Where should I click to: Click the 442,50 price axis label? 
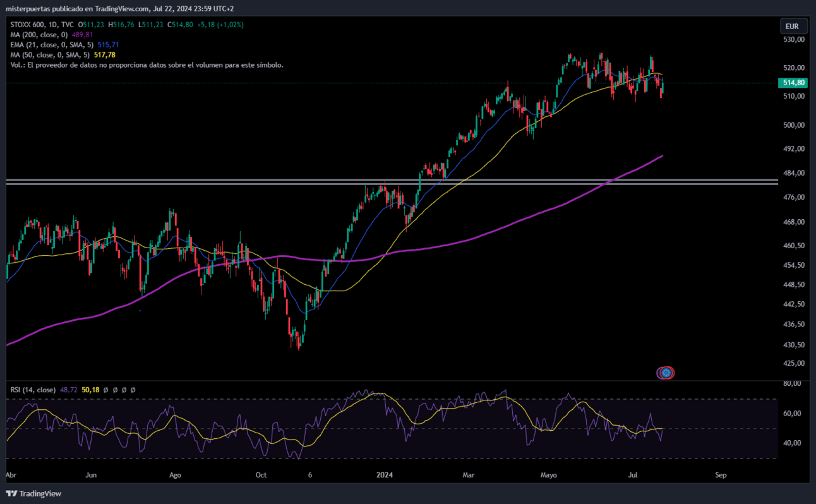click(794, 304)
